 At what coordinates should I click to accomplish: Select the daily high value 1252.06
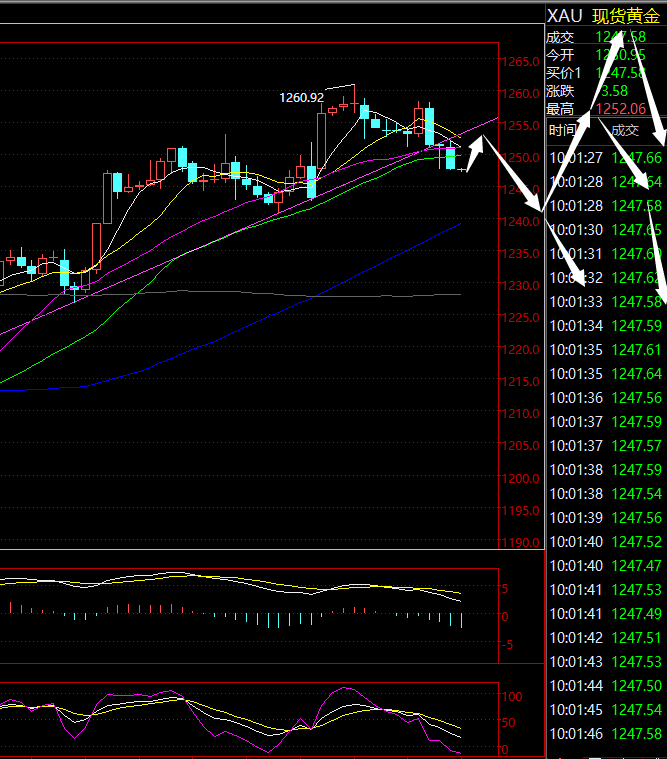tap(621, 109)
